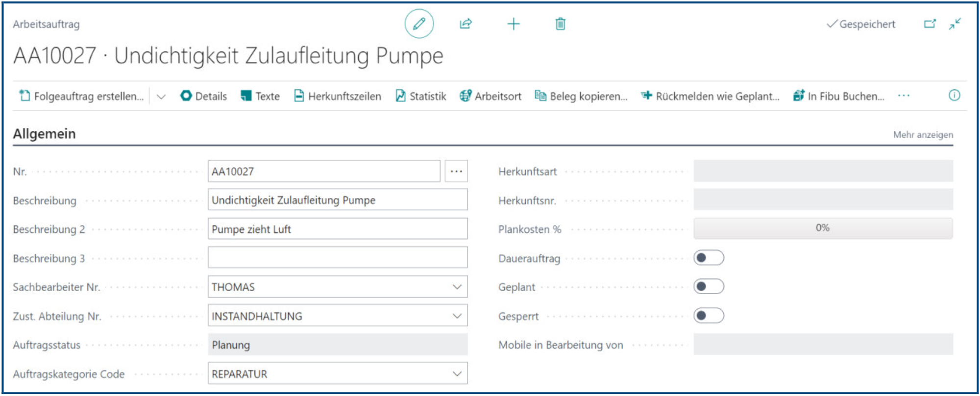Open the Nr. field assist ellipsis button
Image resolution: width=980 pixels, height=396 pixels.
tap(456, 171)
